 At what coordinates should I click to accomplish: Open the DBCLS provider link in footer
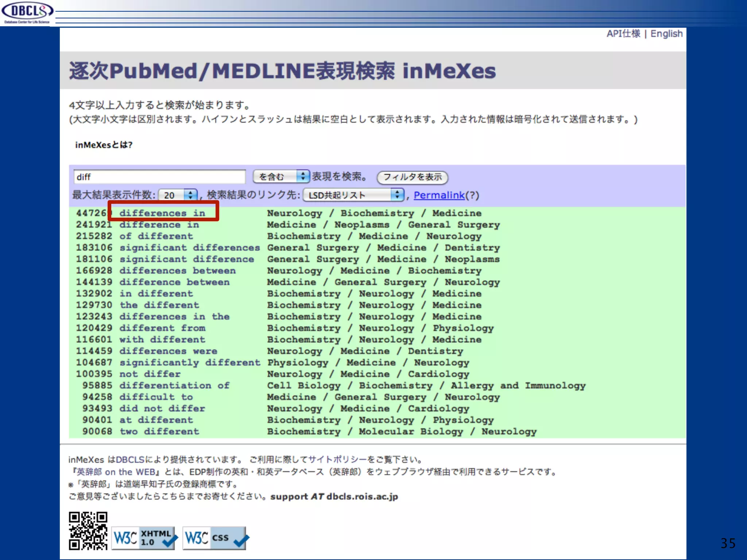click(130, 459)
